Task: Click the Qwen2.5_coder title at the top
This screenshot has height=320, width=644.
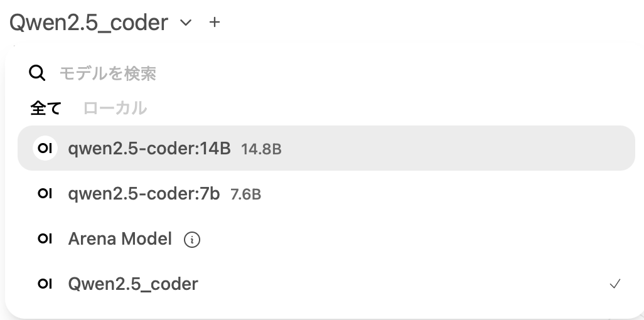Action: pyautogui.click(x=89, y=23)
